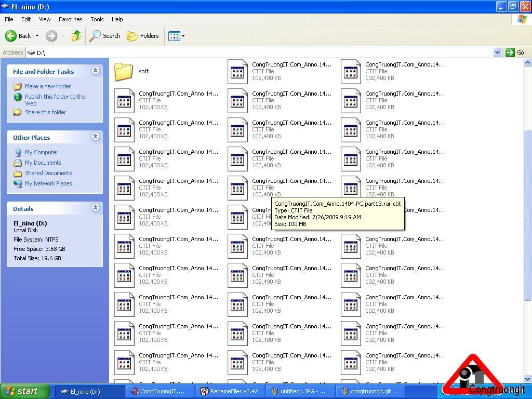
Task: Click the Go button beside address bar
Action: coord(515,52)
